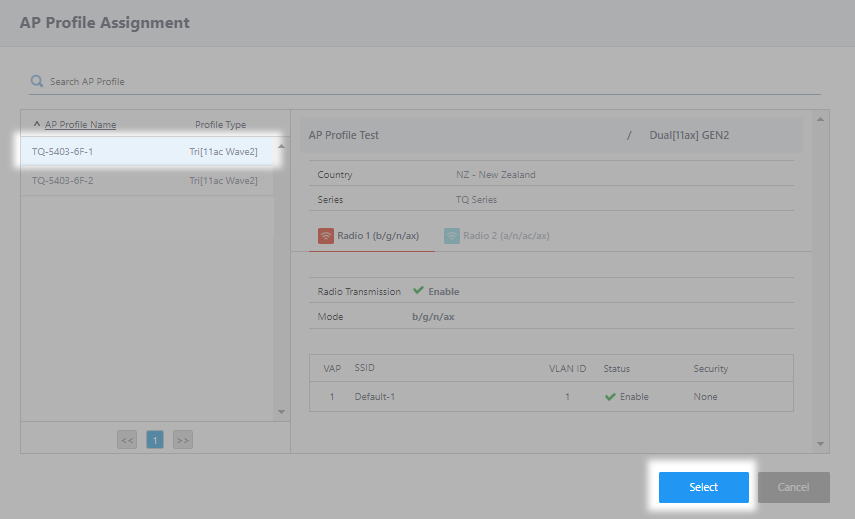Sort by AP Profile Name arrow
Screen dimensions: 855x519
click(x=37, y=124)
